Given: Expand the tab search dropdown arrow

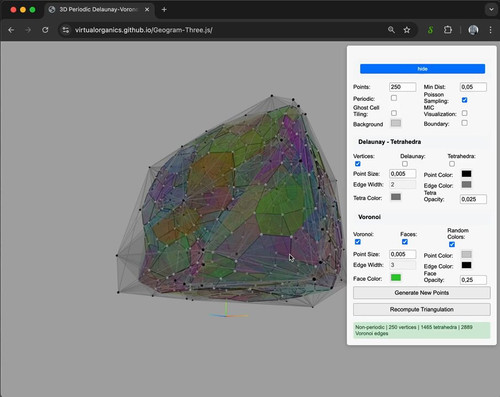Looking at the screenshot, I should pos(491,10).
